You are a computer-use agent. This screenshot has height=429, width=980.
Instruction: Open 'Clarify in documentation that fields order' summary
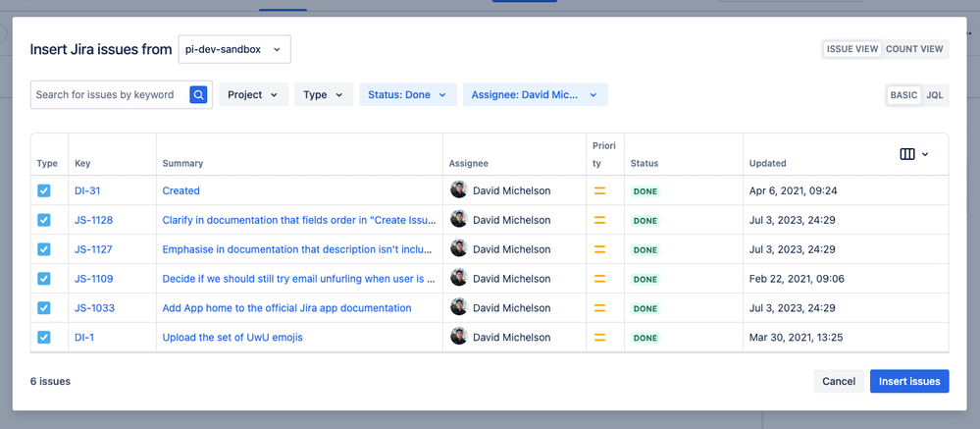coord(299,220)
